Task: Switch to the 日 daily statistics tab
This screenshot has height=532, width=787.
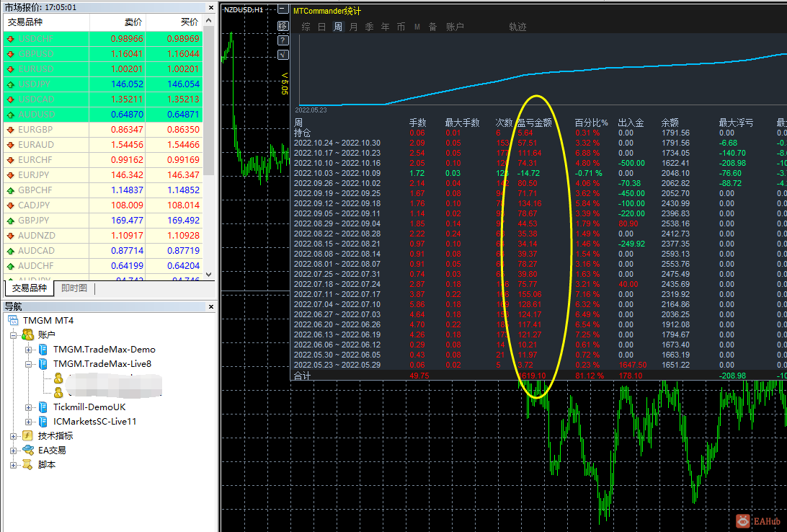Action: tap(321, 27)
